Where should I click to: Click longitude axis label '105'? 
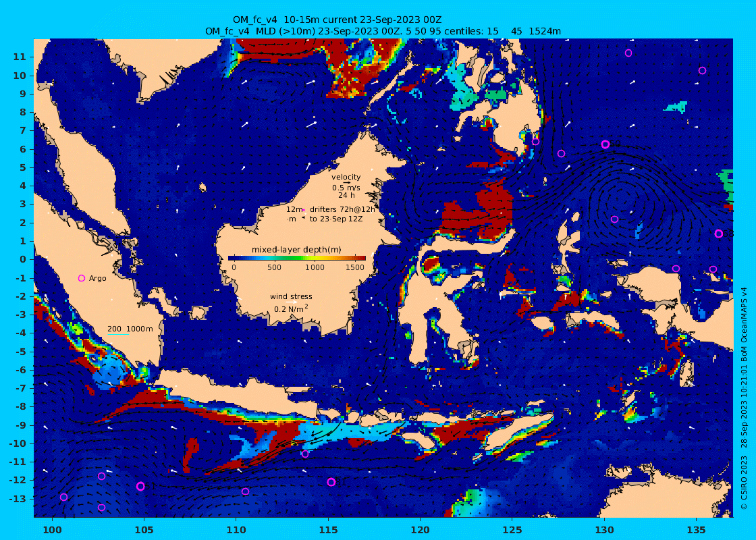click(x=144, y=530)
